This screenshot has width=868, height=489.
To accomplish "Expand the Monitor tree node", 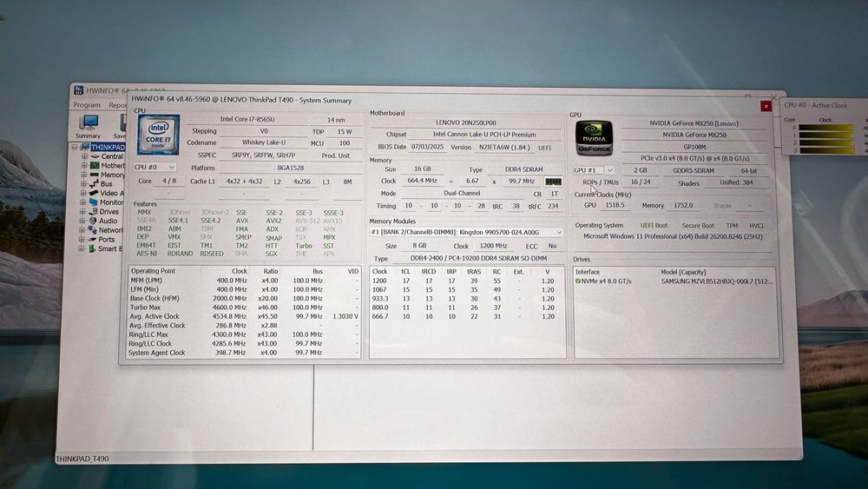I will [x=83, y=202].
